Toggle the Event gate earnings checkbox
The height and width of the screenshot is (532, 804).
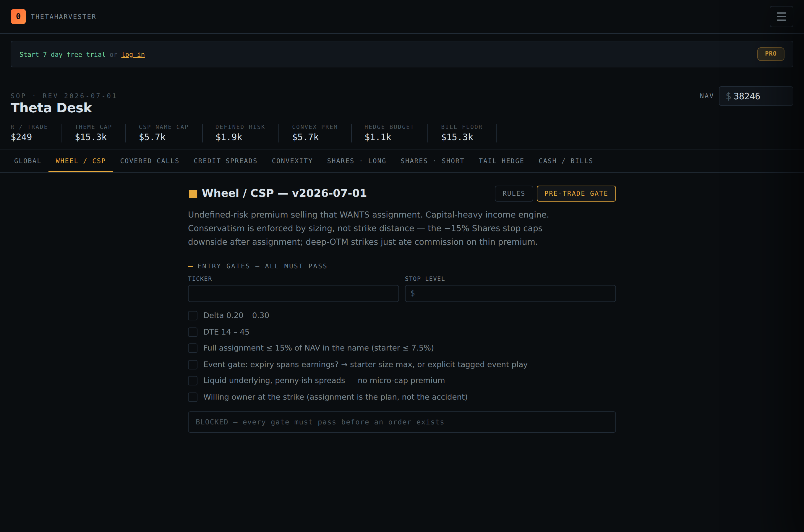click(193, 364)
